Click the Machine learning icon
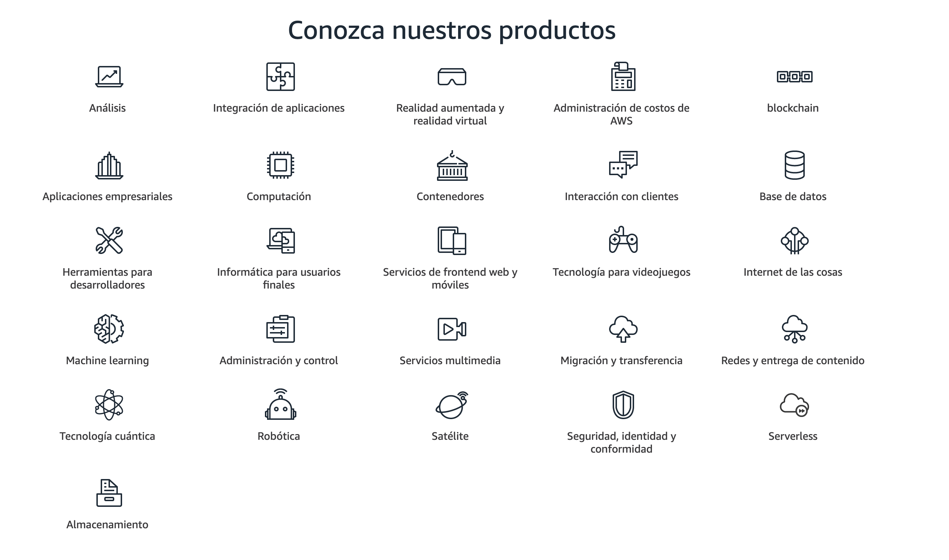 tap(107, 329)
